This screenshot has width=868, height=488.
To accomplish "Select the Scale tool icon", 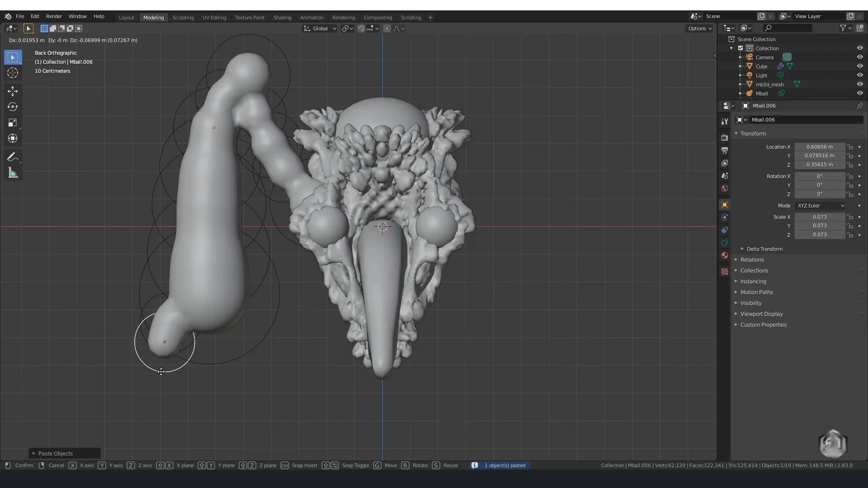I will [x=13, y=123].
